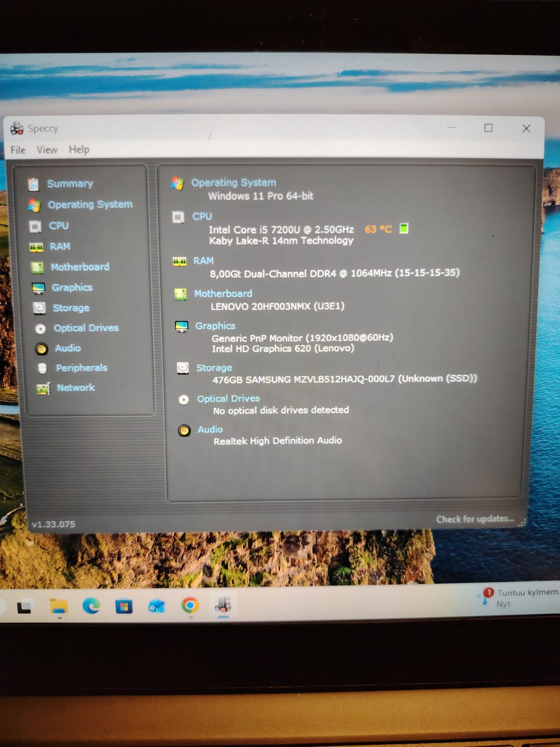Click the 476GB SAMSUNG SSD text
Screen dimensions: 560x747
coord(345,379)
